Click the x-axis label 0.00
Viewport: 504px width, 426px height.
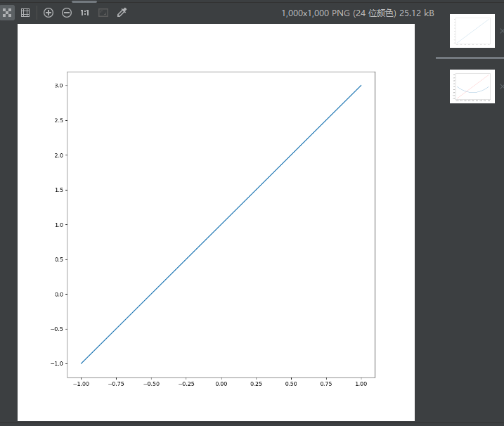coord(221,384)
